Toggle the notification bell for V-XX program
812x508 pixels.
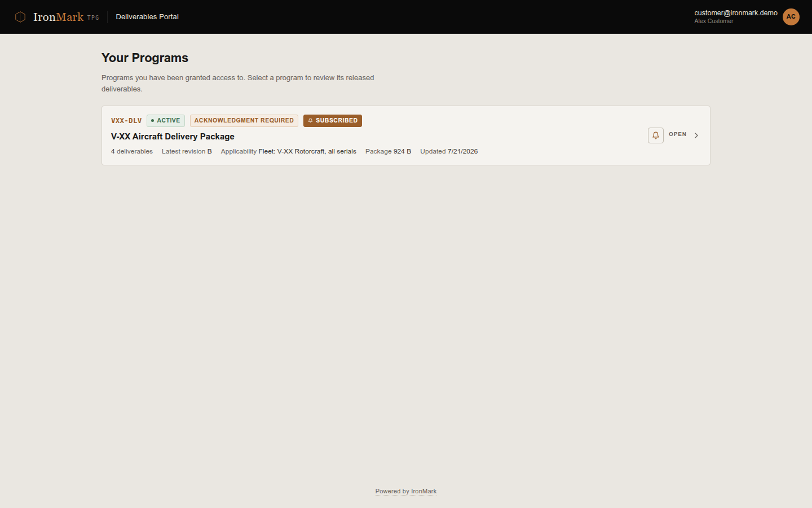(655, 135)
